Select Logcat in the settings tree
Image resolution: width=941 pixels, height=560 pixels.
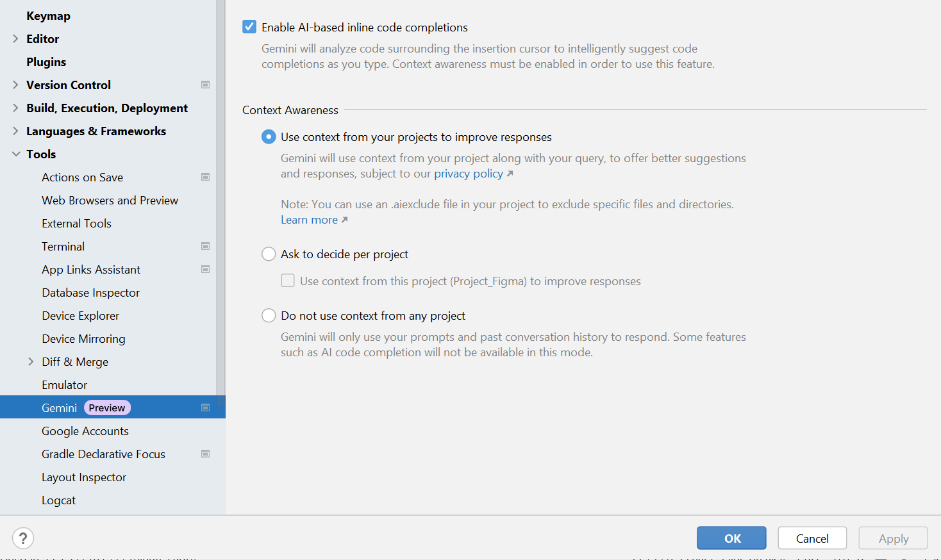(58, 500)
